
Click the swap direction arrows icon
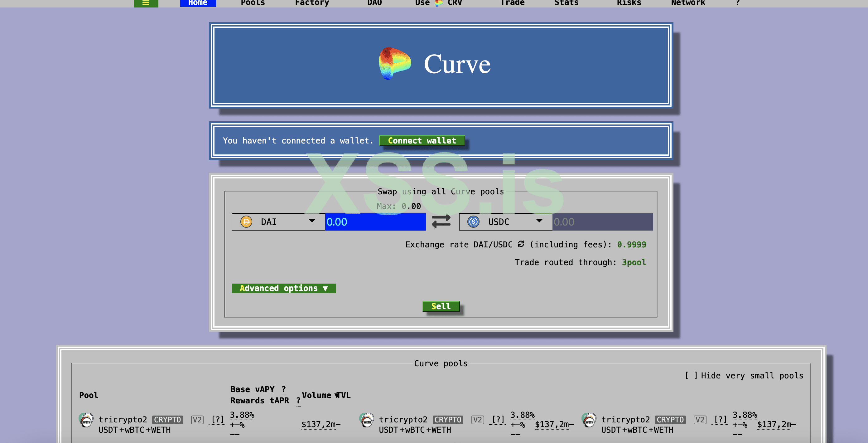pyautogui.click(x=441, y=221)
